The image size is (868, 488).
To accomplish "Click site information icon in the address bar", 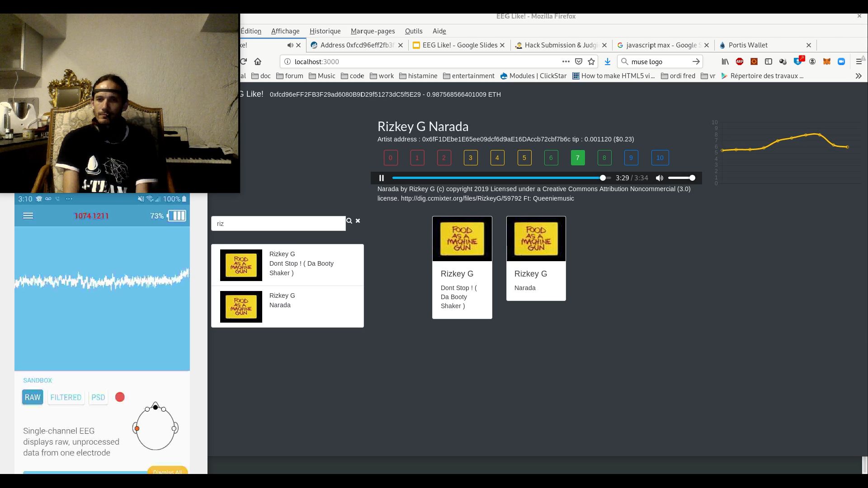I will pos(287,61).
